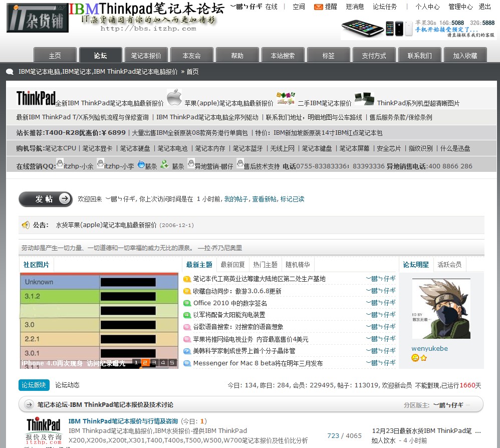Open the 联系我们 navigation tab
500x448 pixels.
click(x=420, y=55)
